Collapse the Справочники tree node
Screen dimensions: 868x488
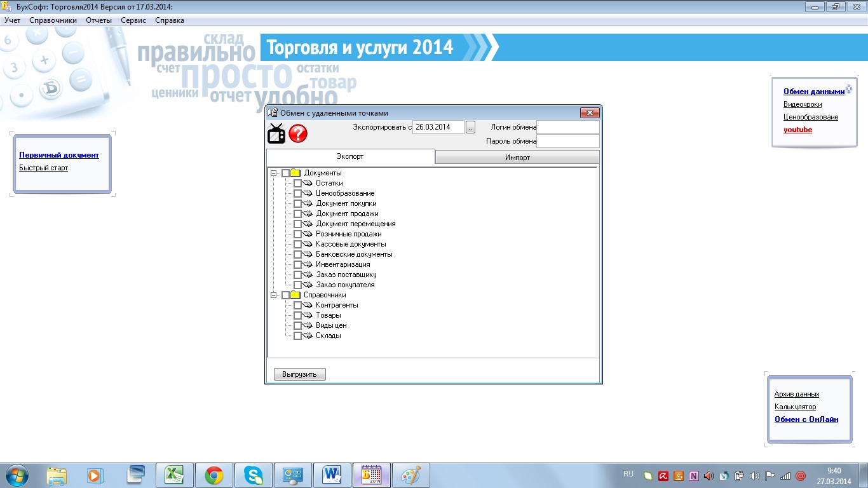point(273,295)
